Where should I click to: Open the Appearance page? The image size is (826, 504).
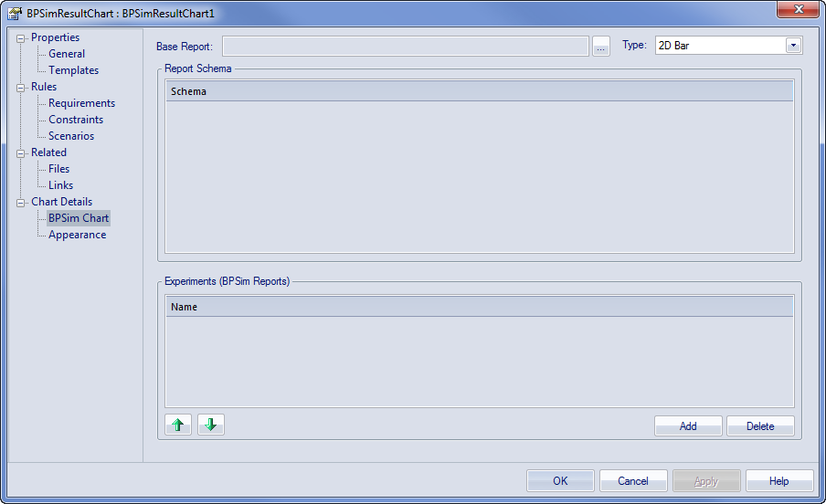point(77,235)
